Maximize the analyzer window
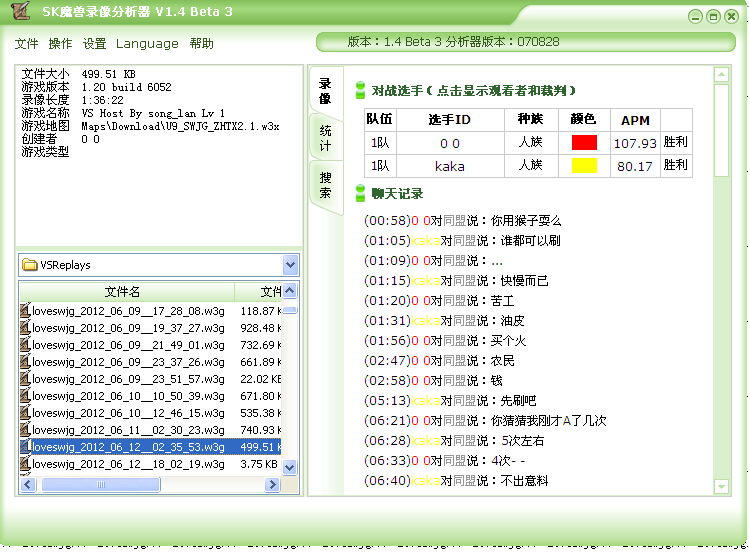 coord(713,17)
